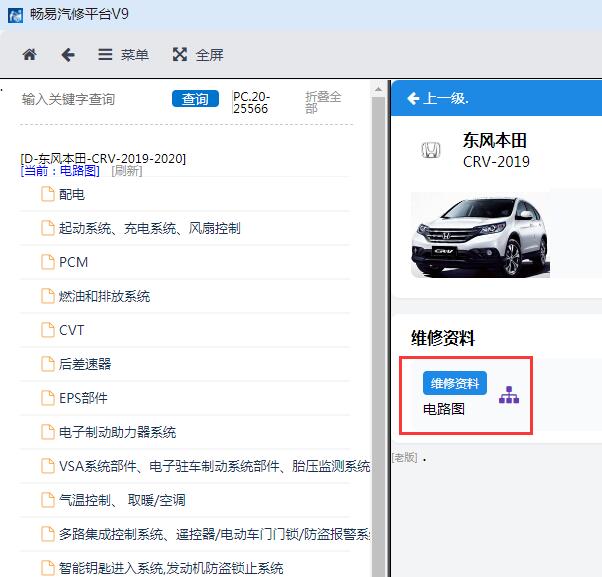Click the [老版] old version link
The height and width of the screenshot is (577, 602).
click(x=405, y=457)
